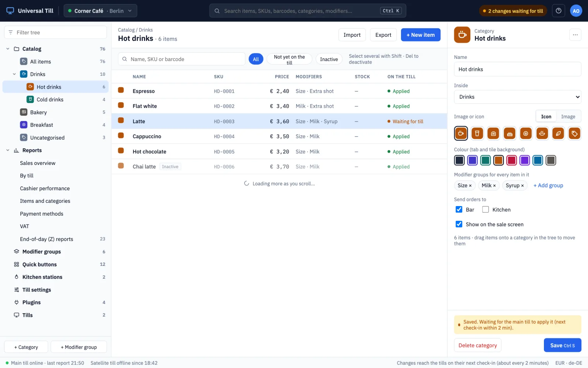Choose the coffee cup category icon
Screen dimensions: 588x368
click(x=461, y=133)
